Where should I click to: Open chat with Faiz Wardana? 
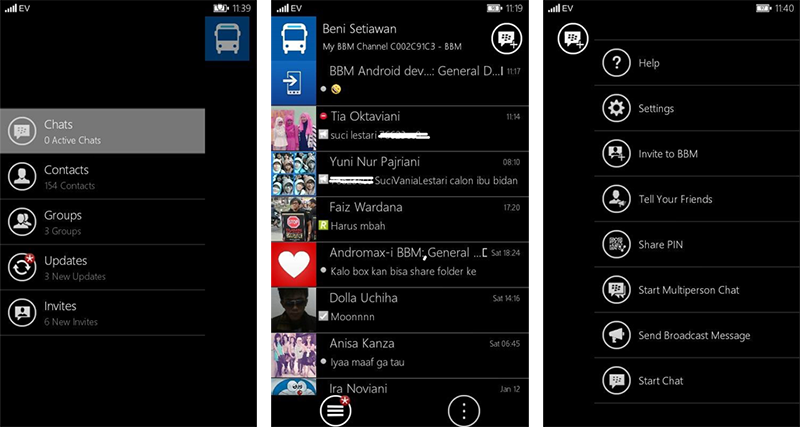coord(400,219)
